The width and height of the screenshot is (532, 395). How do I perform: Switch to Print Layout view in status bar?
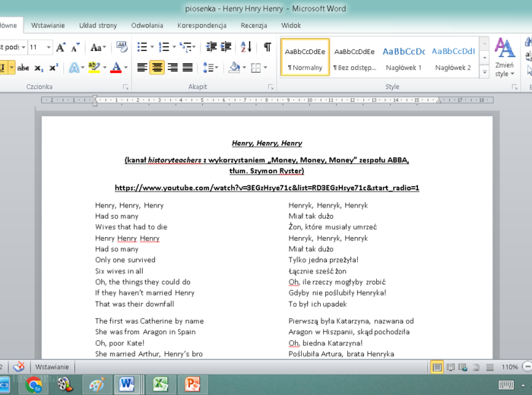[x=438, y=367]
